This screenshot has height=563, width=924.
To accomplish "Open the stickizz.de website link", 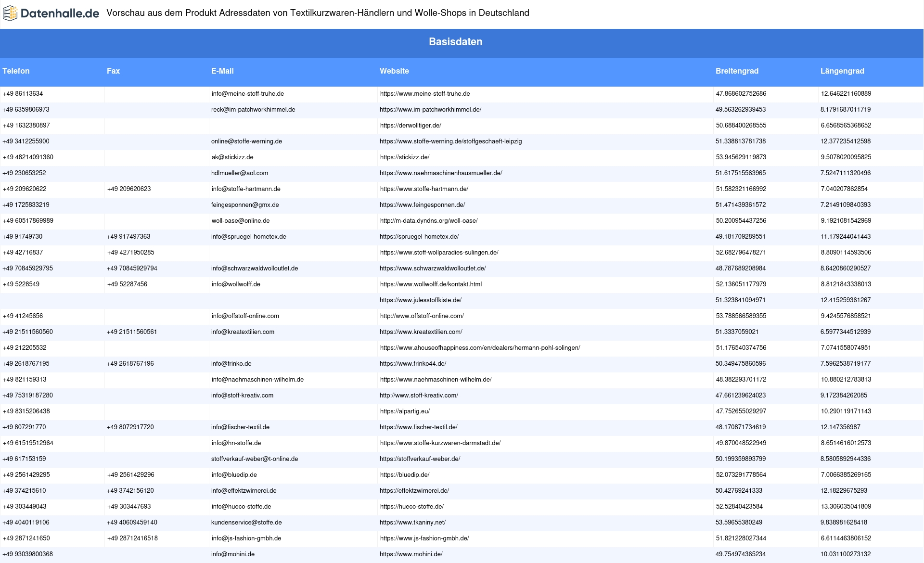I will click(405, 157).
